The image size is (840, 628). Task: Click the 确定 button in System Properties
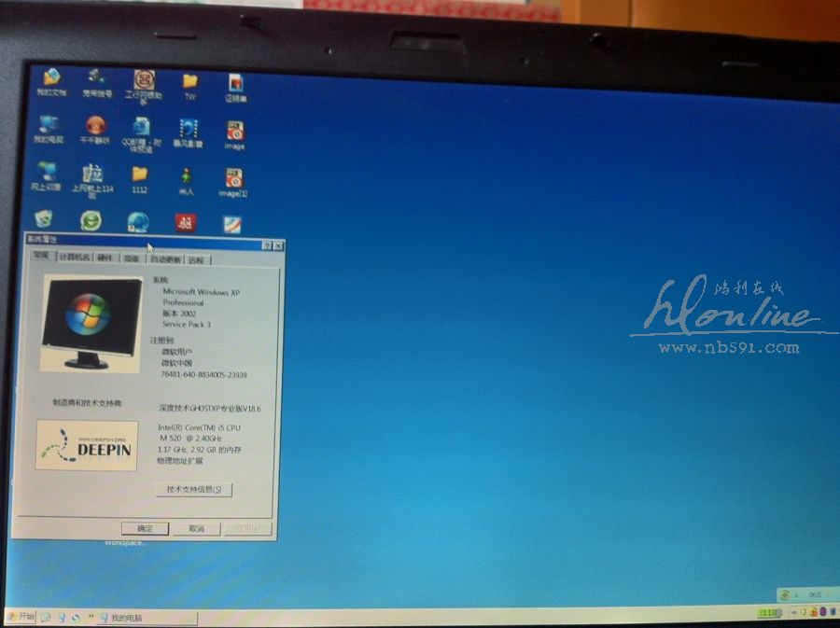145,528
